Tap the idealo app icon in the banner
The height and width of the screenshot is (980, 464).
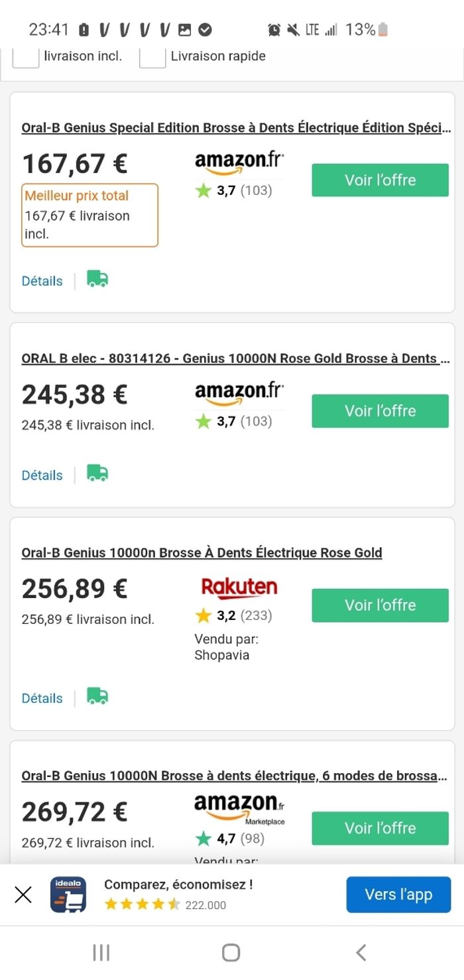68,894
